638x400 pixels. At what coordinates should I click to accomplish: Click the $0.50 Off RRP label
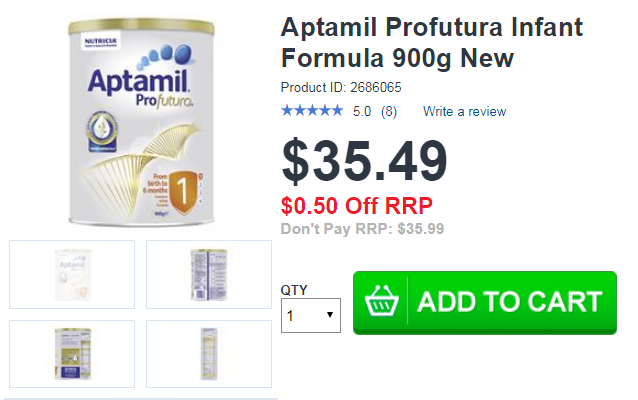click(356, 205)
